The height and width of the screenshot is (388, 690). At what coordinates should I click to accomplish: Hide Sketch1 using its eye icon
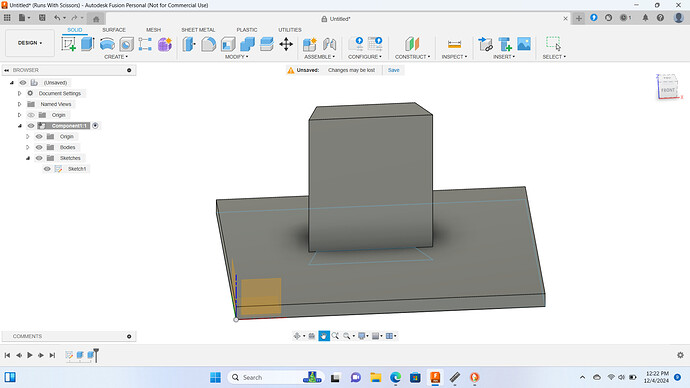pyautogui.click(x=47, y=169)
